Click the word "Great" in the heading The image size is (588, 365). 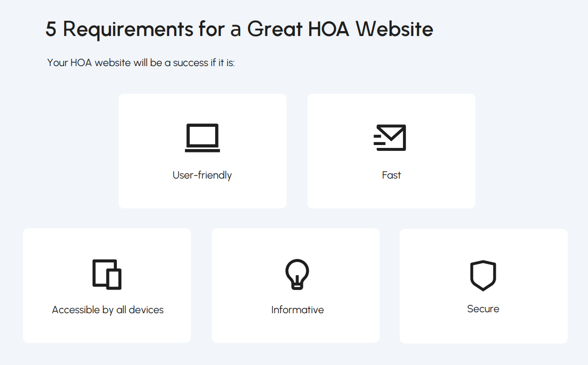point(275,29)
